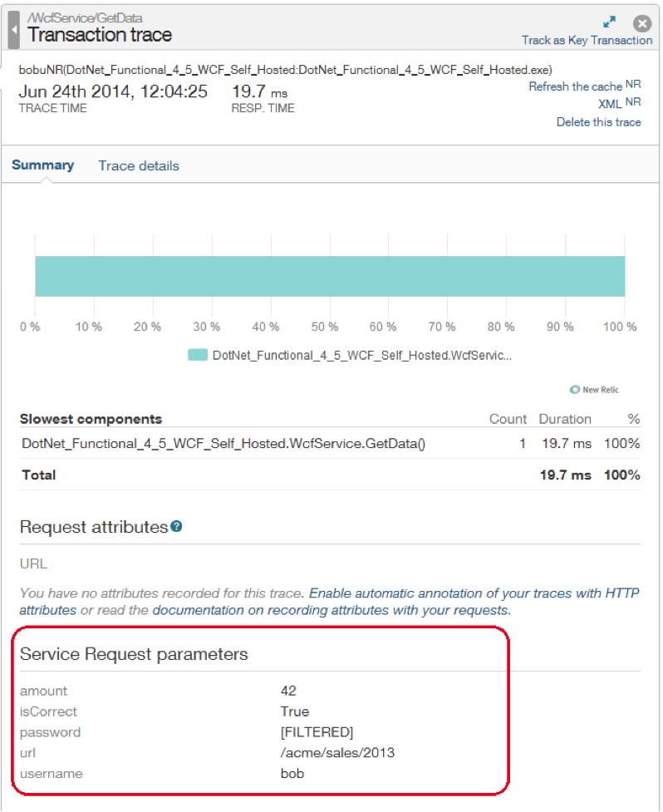Click the /acme/sales/2013 url value
Screen dimensions: 663x812
click(x=337, y=753)
